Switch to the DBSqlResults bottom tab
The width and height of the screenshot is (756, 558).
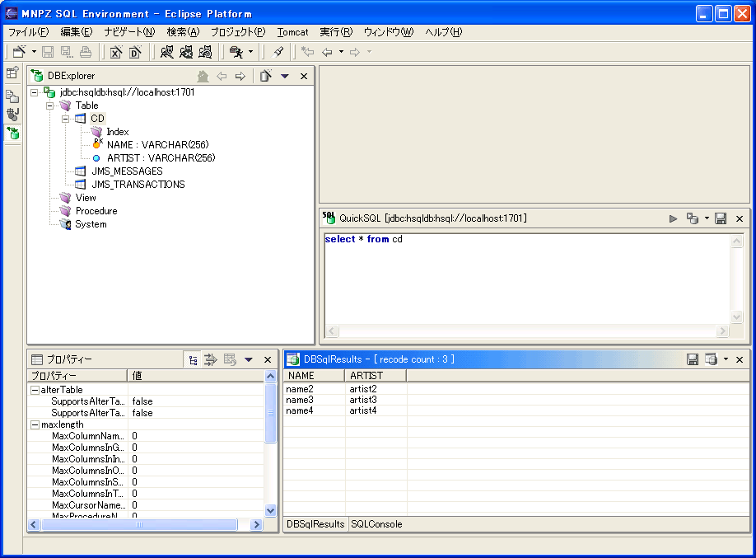[315, 524]
